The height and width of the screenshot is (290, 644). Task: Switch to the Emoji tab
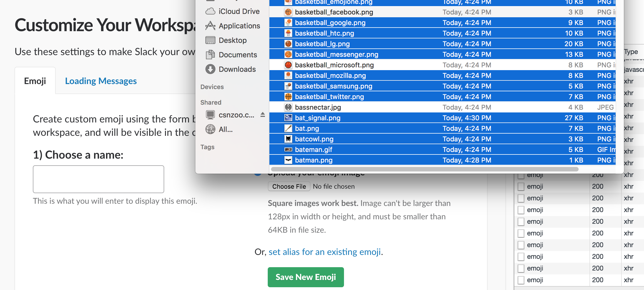pos(35,81)
